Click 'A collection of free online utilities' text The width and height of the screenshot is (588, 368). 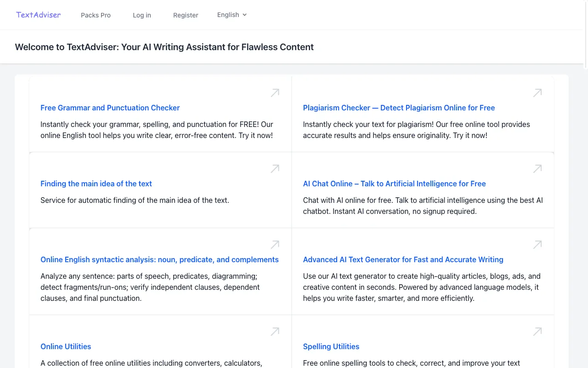coord(151,363)
